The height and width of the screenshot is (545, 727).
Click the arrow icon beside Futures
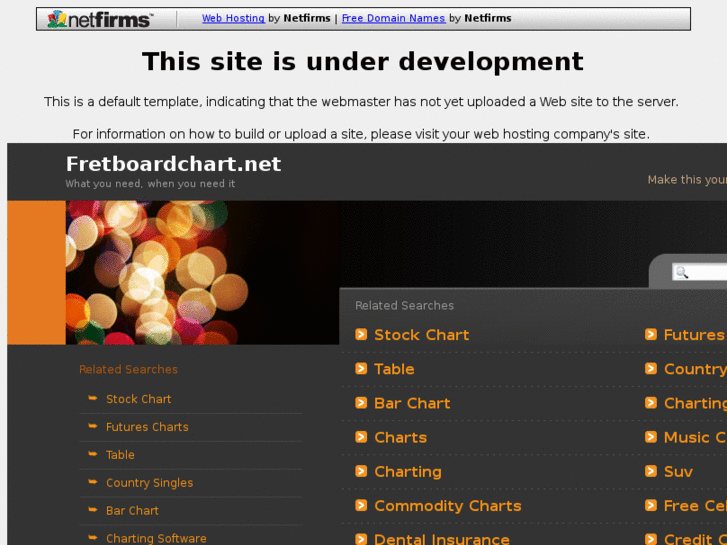coord(651,334)
